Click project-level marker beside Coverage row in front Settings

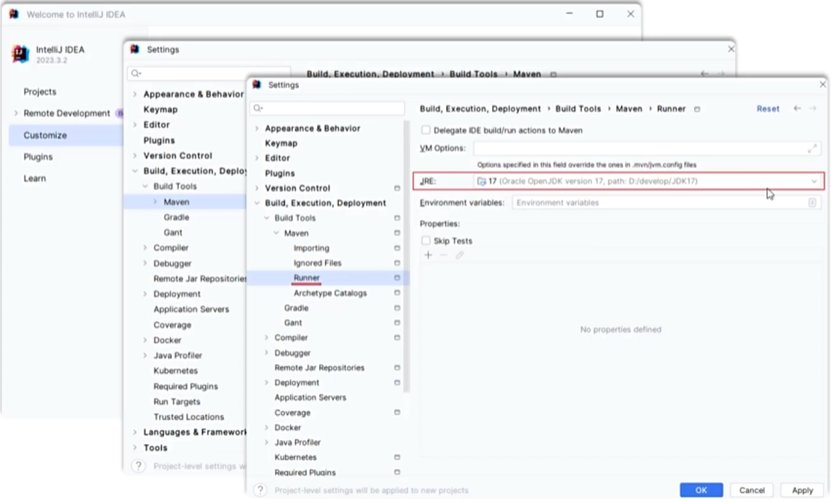pos(397,412)
